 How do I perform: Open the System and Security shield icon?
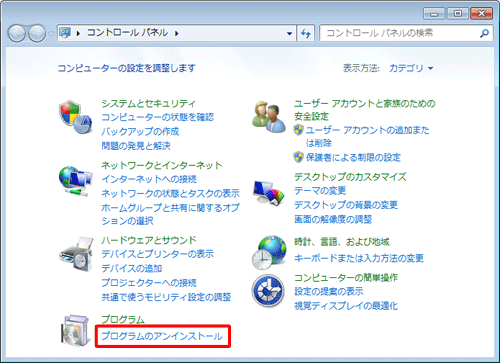click(76, 117)
